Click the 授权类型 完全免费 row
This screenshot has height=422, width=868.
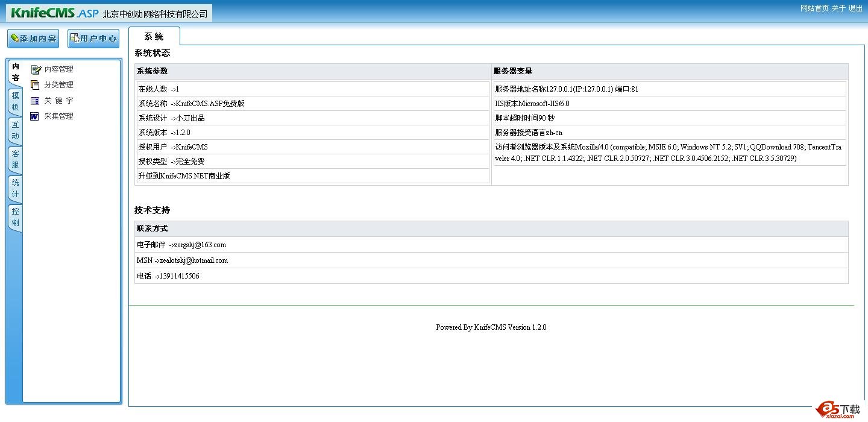click(x=313, y=162)
